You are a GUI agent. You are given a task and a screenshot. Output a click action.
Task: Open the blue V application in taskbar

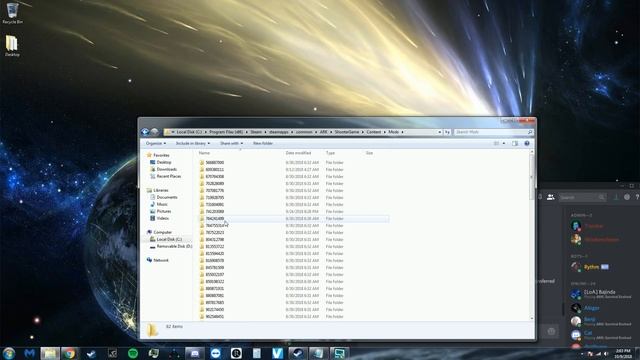tap(278, 353)
